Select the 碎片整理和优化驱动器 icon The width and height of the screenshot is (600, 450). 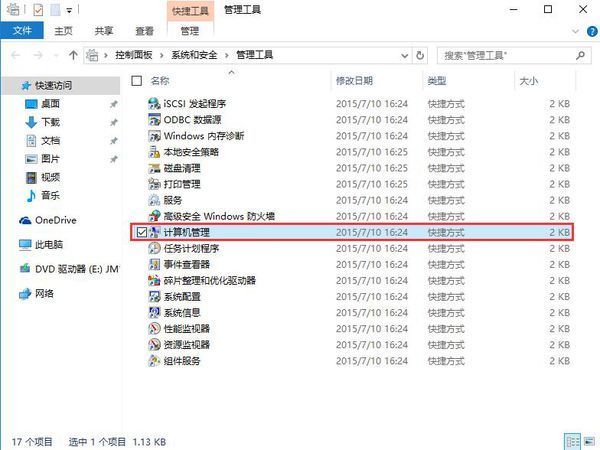(154, 280)
